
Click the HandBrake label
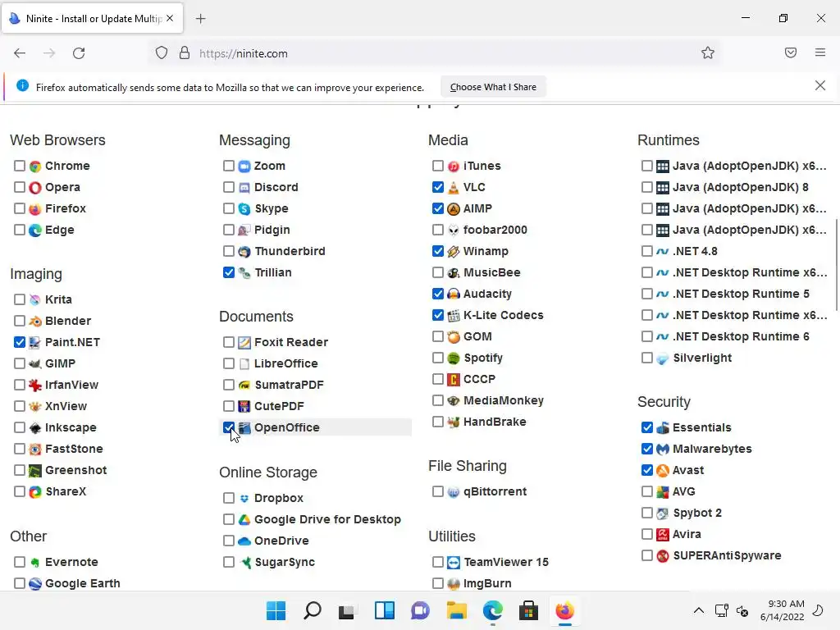click(x=495, y=422)
